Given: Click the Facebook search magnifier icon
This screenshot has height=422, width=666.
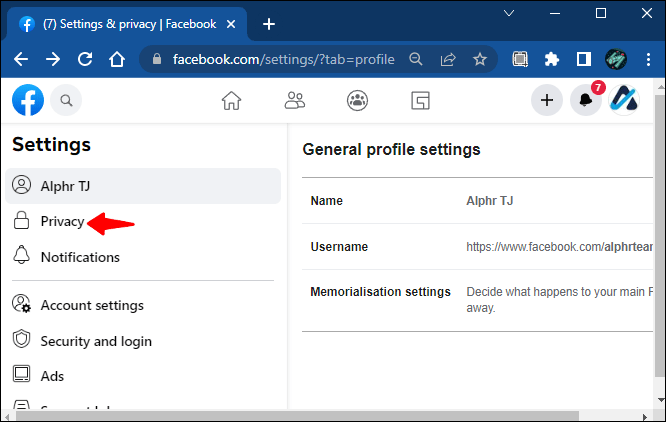Looking at the screenshot, I should [66, 100].
